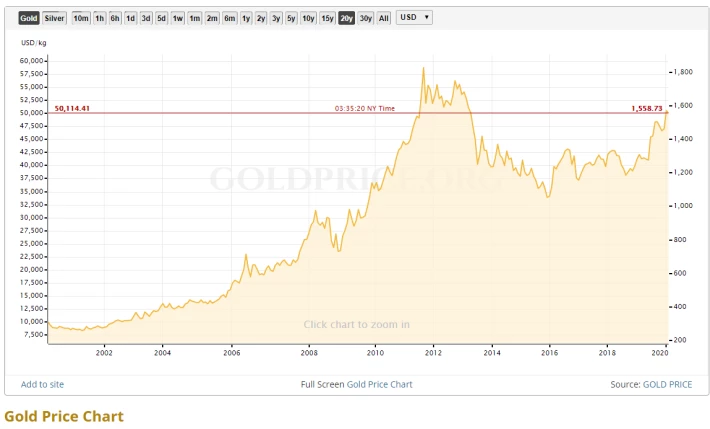Switch chart to Silver
The image size is (710, 429).
(x=54, y=18)
